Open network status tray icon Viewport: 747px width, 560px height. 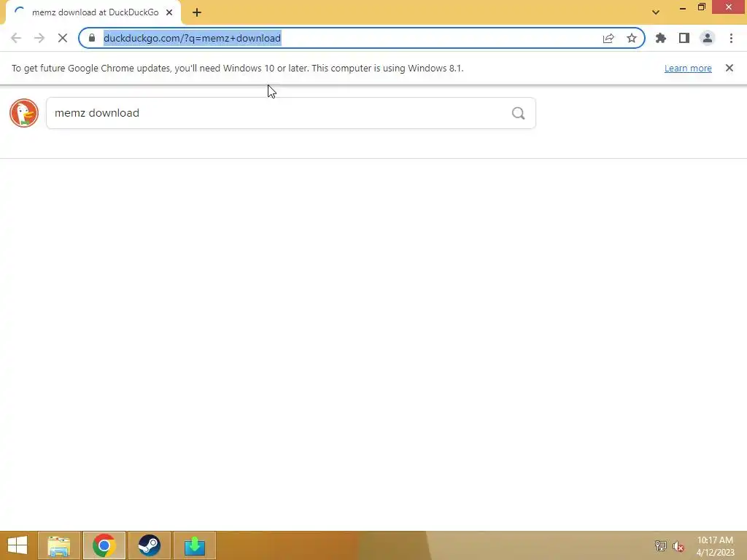click(661, 545)
